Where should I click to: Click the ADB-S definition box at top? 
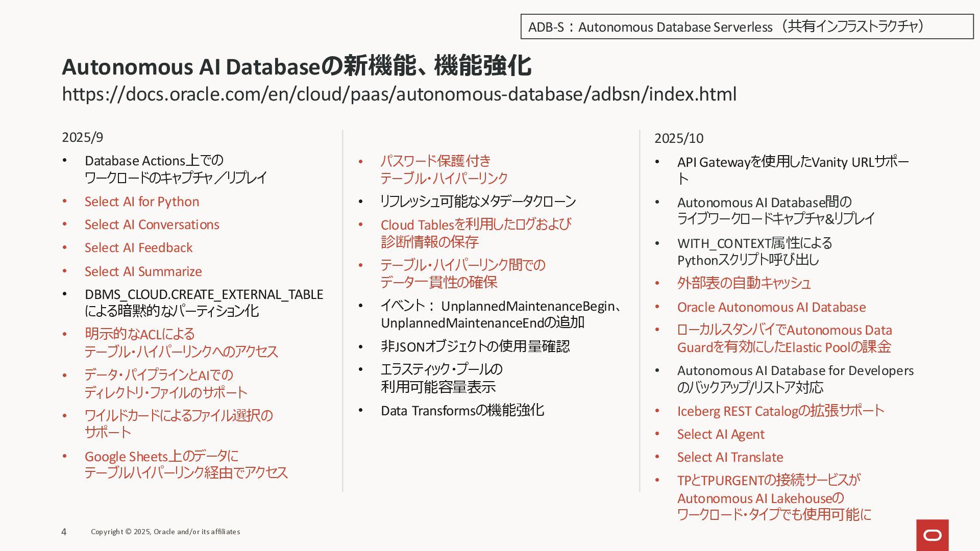(x=746, y=27)
